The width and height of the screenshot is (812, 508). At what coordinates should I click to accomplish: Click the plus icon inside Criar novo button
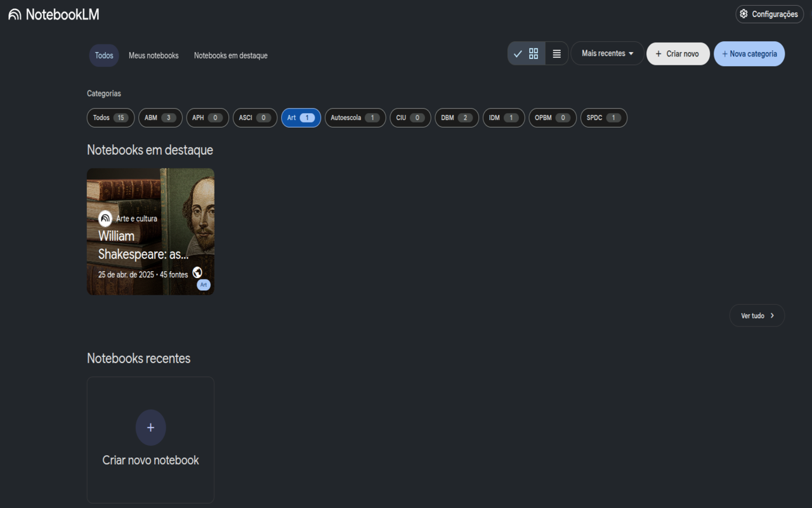tap(657, 53)
